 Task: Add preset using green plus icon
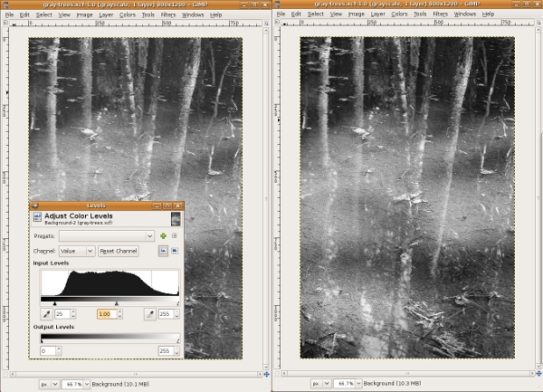pos(163,235)
